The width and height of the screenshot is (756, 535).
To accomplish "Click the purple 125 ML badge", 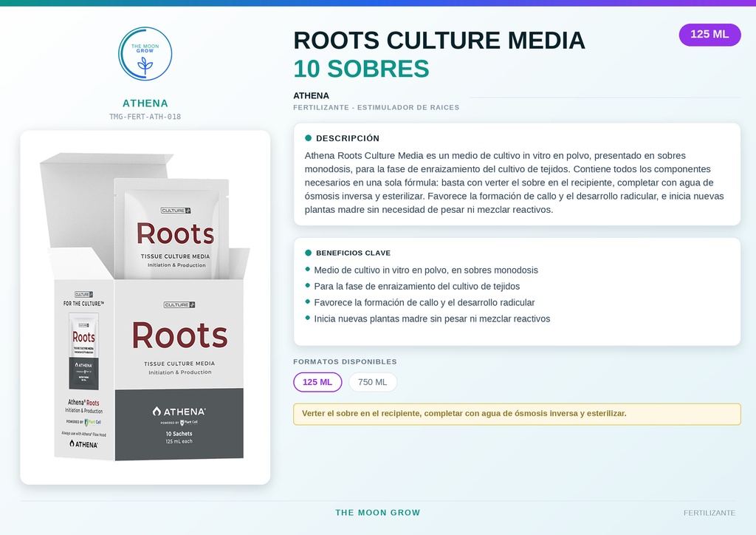I will tap(709, 34).
